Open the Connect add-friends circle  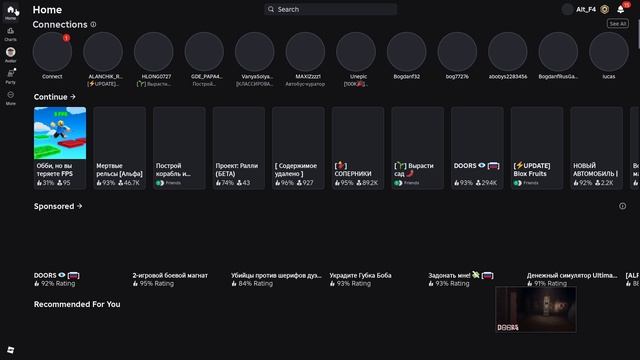point(52,52)
